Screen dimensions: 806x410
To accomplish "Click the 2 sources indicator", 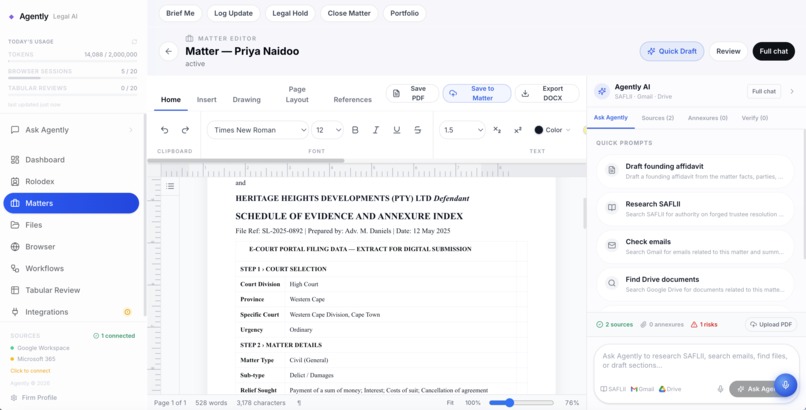I will pos(615,325).
